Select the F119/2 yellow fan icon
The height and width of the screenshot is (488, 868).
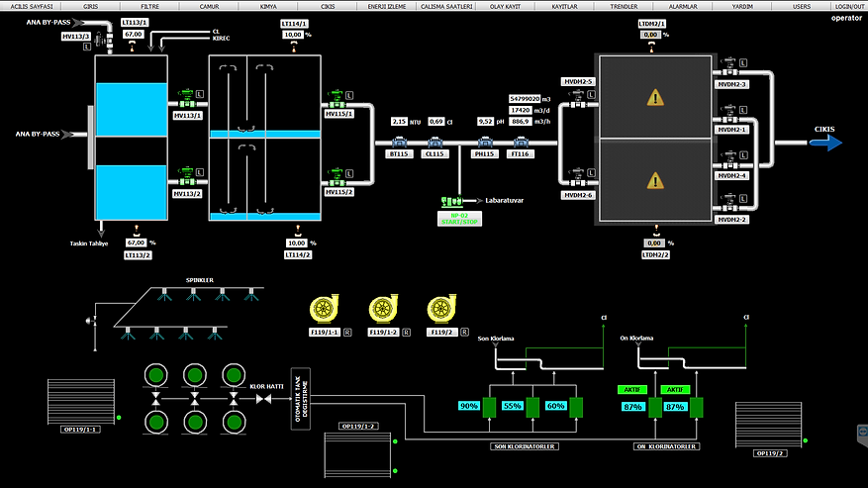coord(442,310)
